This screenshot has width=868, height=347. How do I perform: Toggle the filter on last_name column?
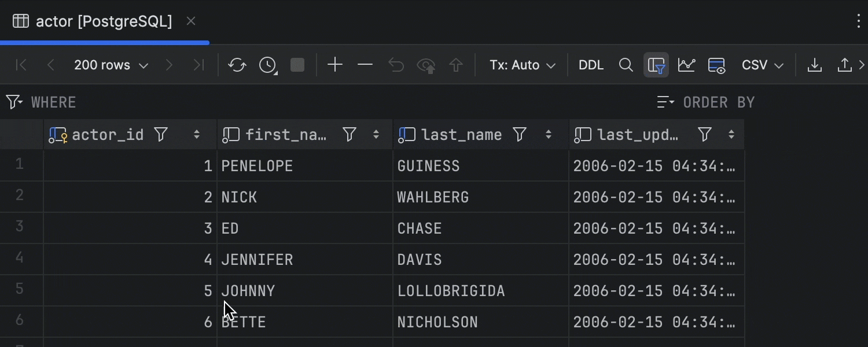pyautogui.click(x=520, y=135)
